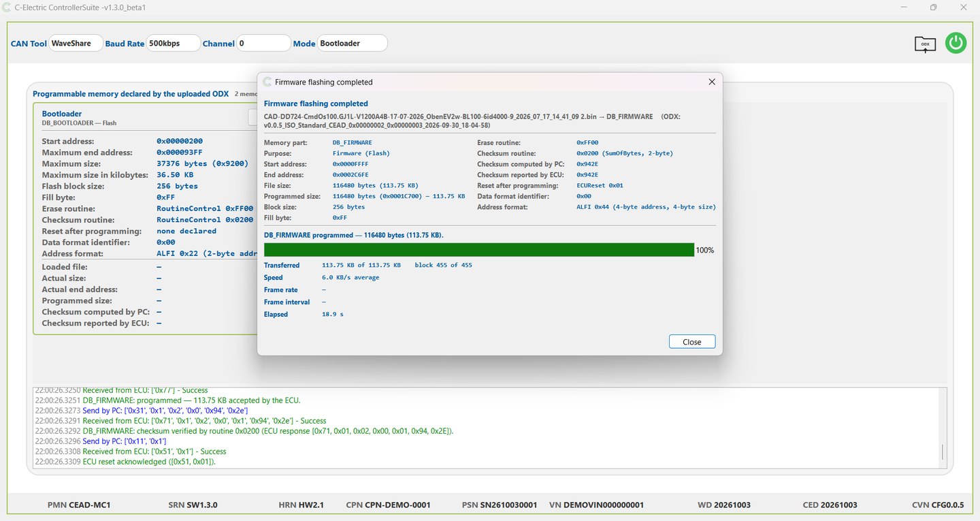This screenshot has width=980, height=521.
Task: Click the end address value 0x0002C6FE
Action: (350, 175)
